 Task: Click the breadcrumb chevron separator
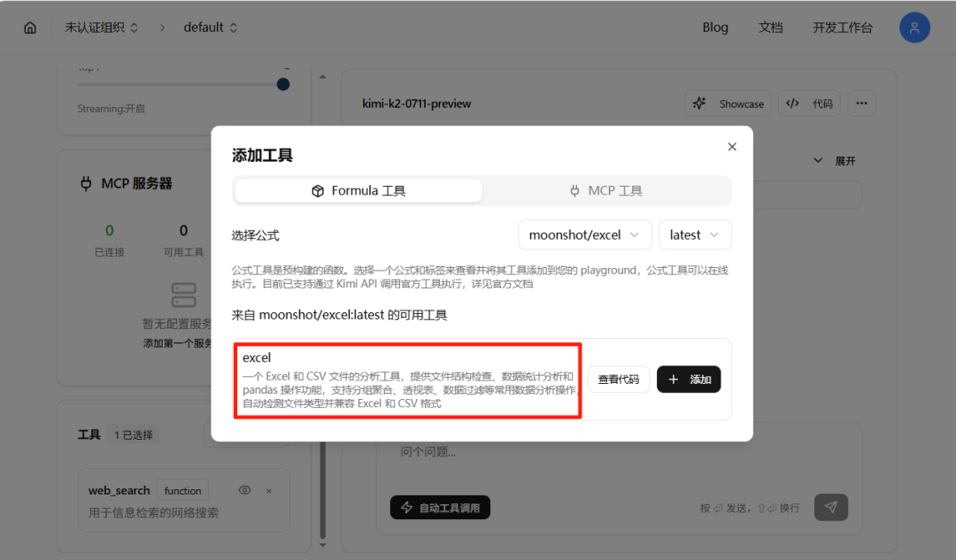(x=162, y=28)
